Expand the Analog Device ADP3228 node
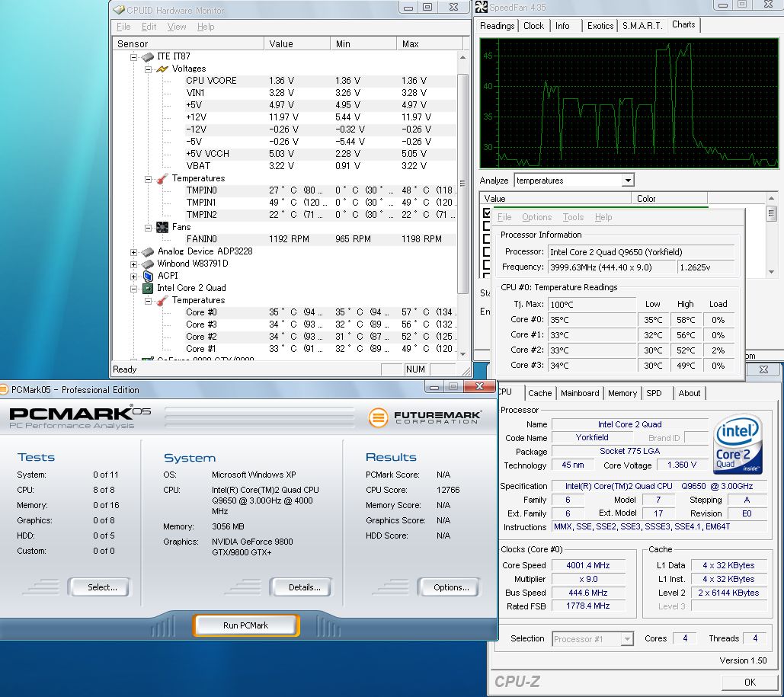Image resolution: width=784 pixels, height=697 pixels. (x=134, y=251)
